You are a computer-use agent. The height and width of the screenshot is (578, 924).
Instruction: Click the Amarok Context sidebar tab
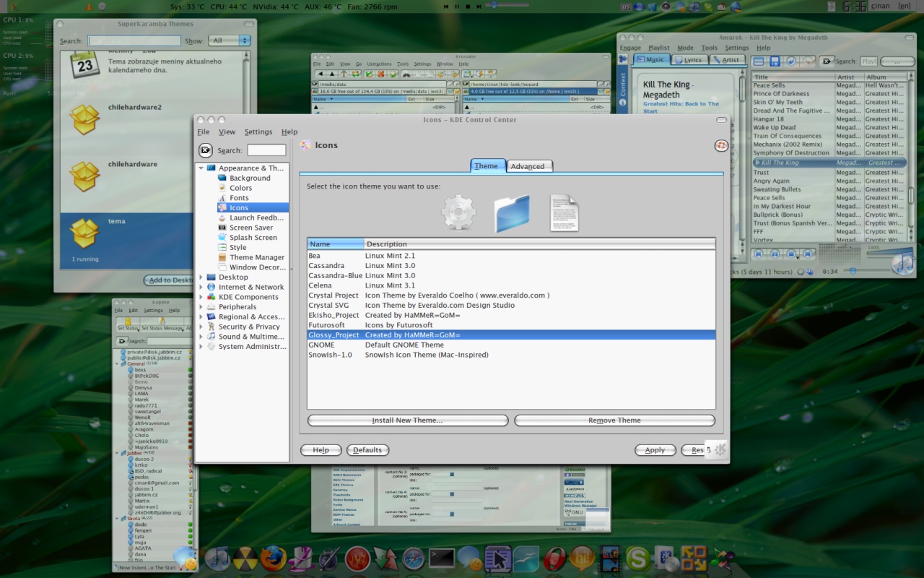point(623,88)
